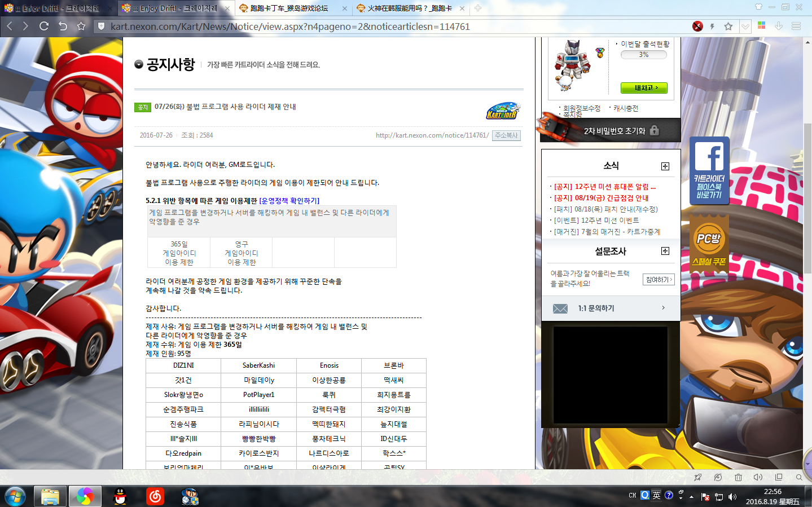Click the black video panel in sidebar
The width and height of the screenshot is (812, 507).
click(x=611, y=374)
